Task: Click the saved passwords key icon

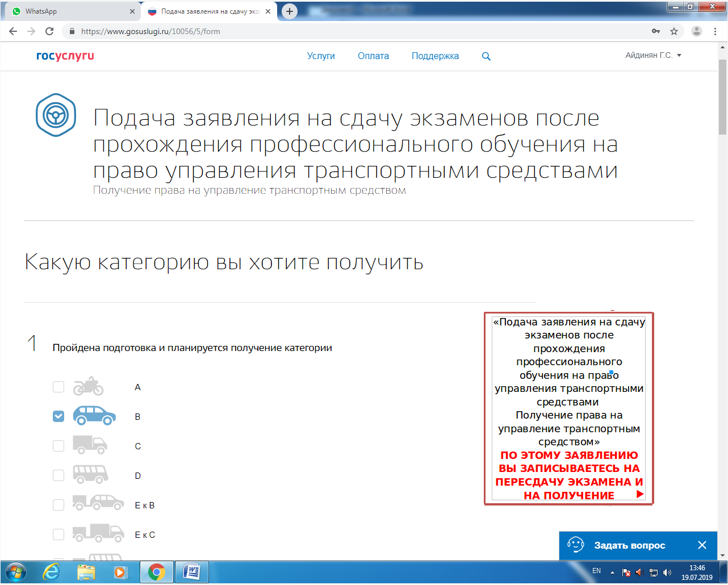Action: pos(656,31)
